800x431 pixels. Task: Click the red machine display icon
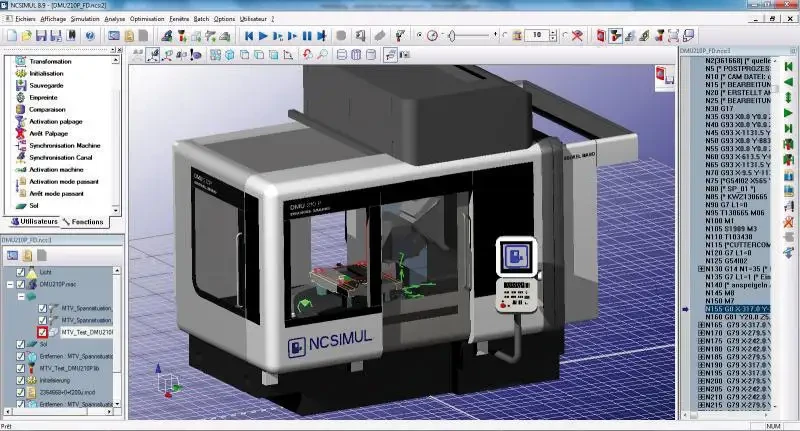coord(601,36)
